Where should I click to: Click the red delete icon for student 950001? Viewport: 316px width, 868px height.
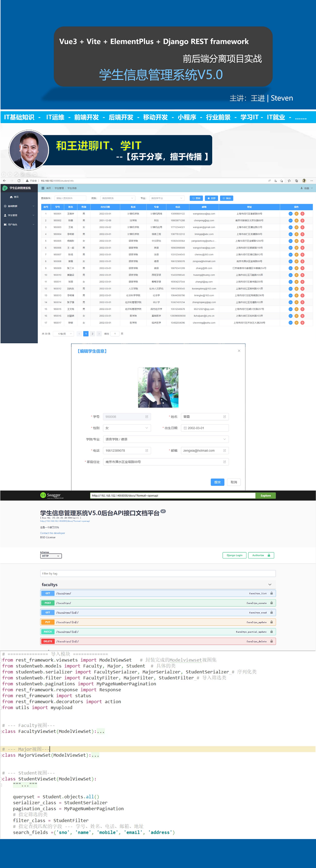click(302, 214)
